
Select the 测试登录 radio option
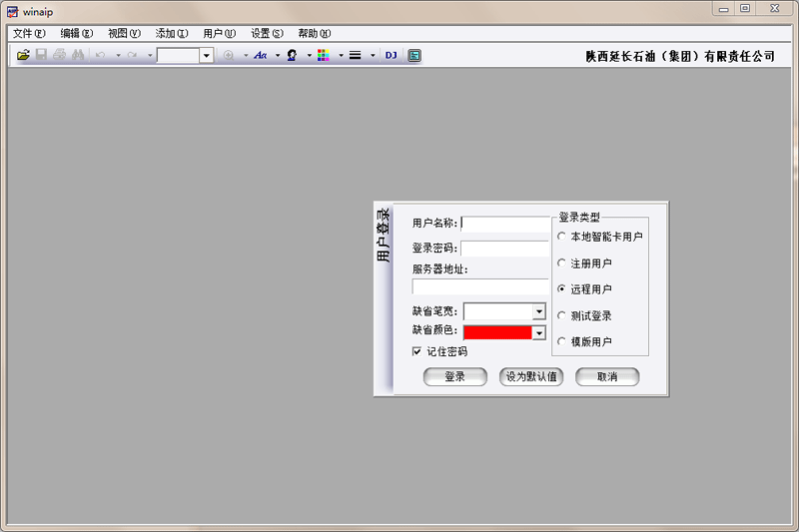(x=561, y=315)
